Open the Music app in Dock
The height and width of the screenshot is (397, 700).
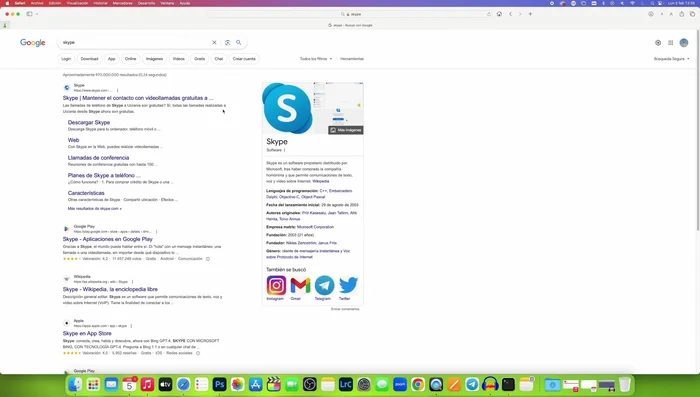(147, 384)
